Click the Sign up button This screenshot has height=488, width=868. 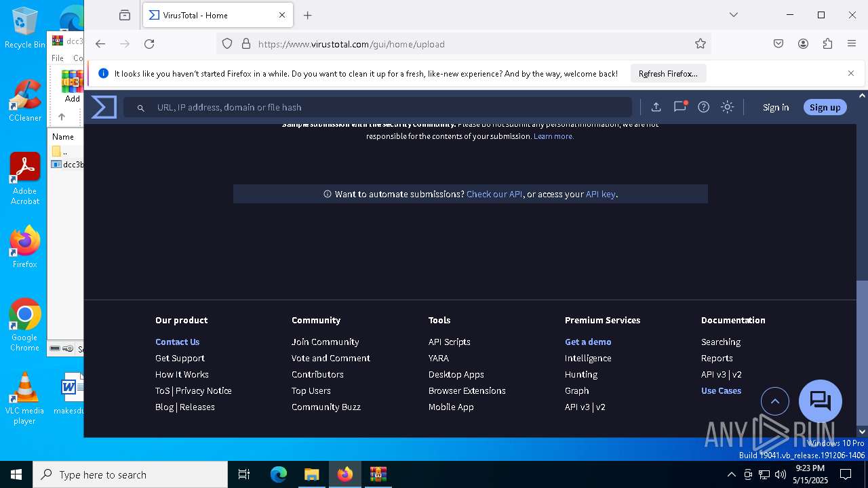pyautogui.click(x=825, y=107)
